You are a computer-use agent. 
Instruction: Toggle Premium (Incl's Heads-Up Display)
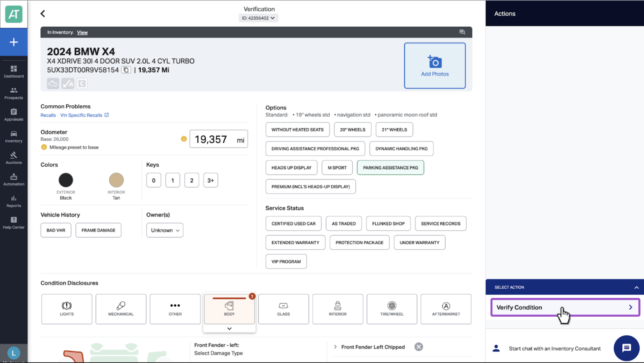pyautogui.click(x=310, y=187)
